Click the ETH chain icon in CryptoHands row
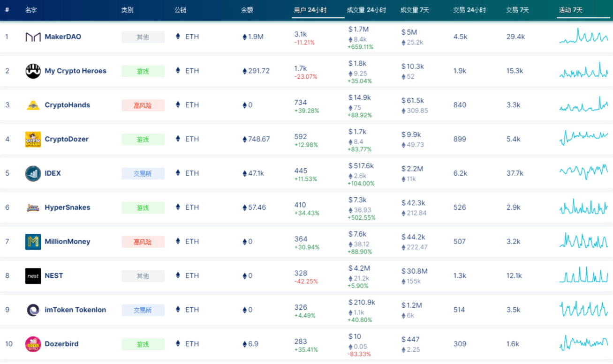The height and width of the screenshot is (364, 613). point(178,104)
